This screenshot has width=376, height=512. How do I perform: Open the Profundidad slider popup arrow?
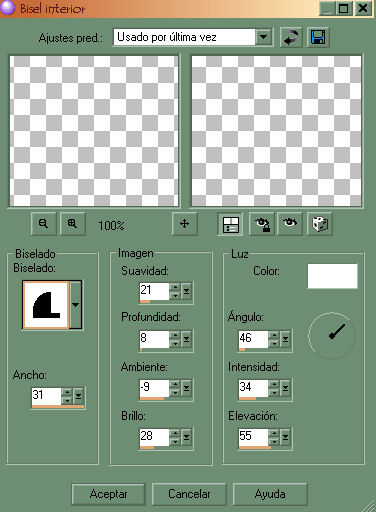click(187, 339)
